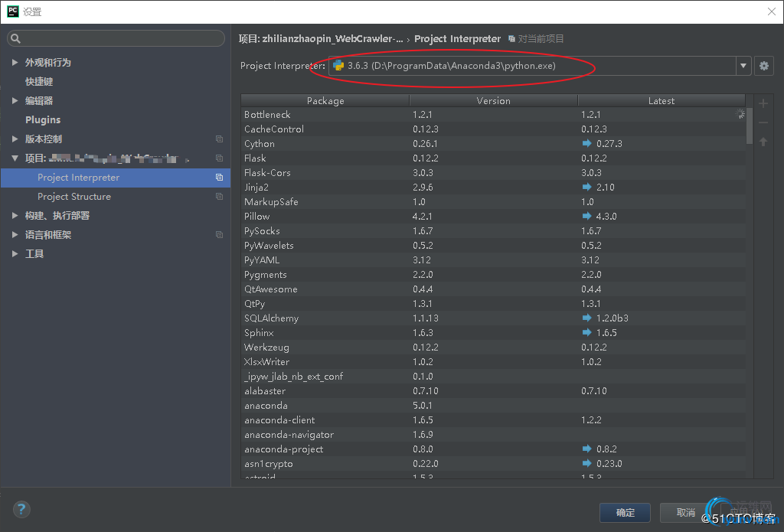
Task: Click the project-level icon beside 版本控制
Action: pos(219,139)
